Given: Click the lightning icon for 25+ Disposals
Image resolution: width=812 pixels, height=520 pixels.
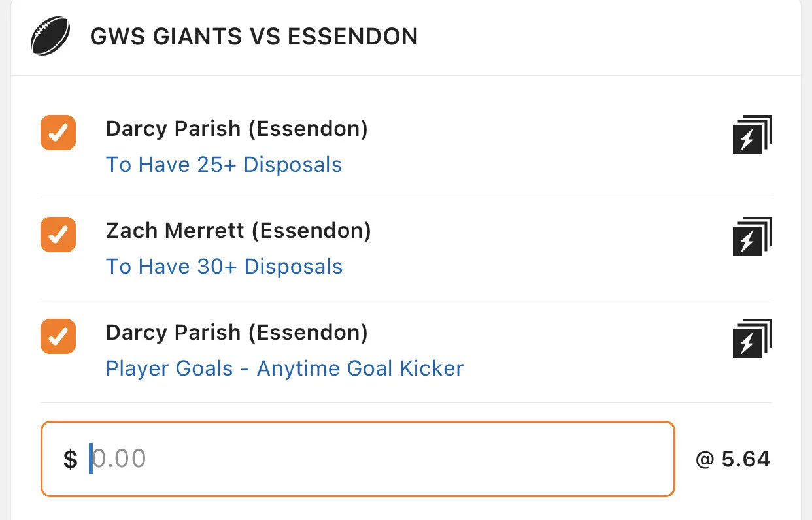Looking at the screenshot, I should (752, 134).
